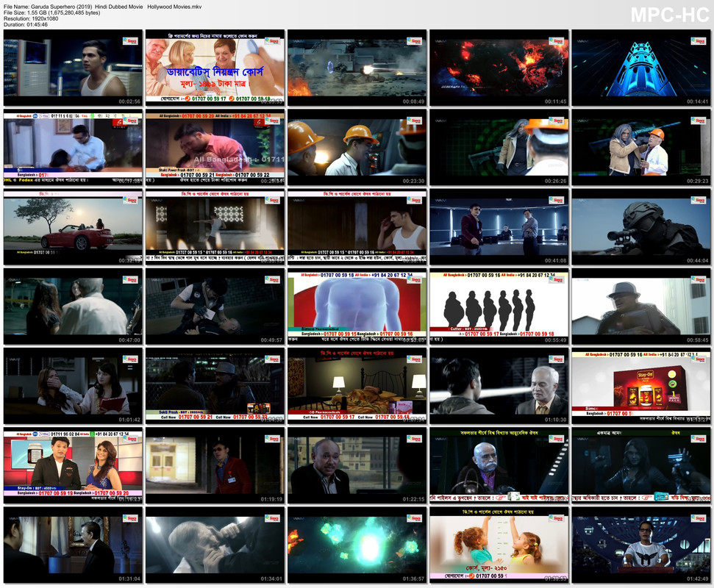Open the thumbnail stamped 00:58:45
Image resolution: width=714 pixels, height=588 pixels.
pos(640,306)
